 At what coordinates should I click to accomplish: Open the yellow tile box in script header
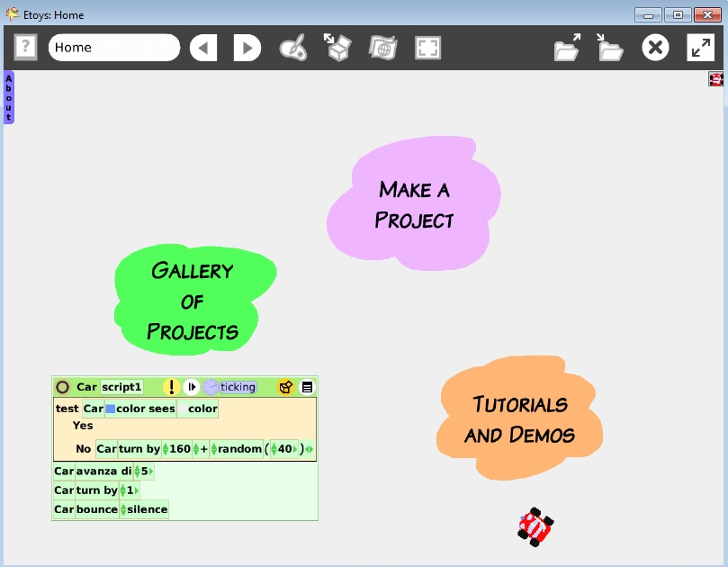pyautogui.click(x=285, y=387)
